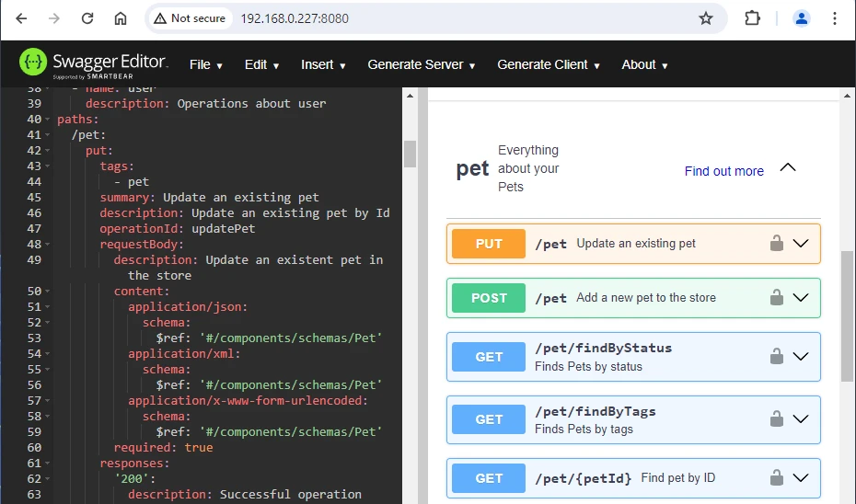The height and width of the screenshot is (504, 856).
Task: Expand the PUT /pet operation chevron
Action: tap(801, 244)
